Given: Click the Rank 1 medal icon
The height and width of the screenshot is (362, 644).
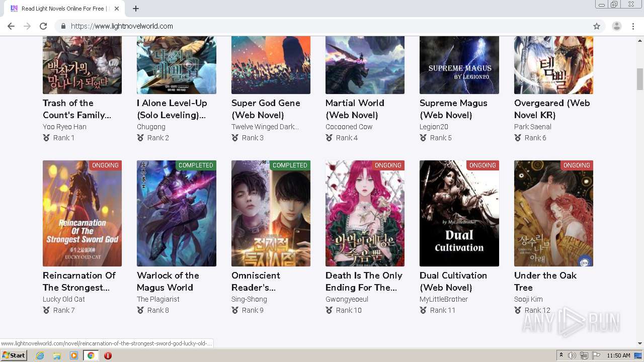Looking at the screenshot, I should click(x=46, y=138).
